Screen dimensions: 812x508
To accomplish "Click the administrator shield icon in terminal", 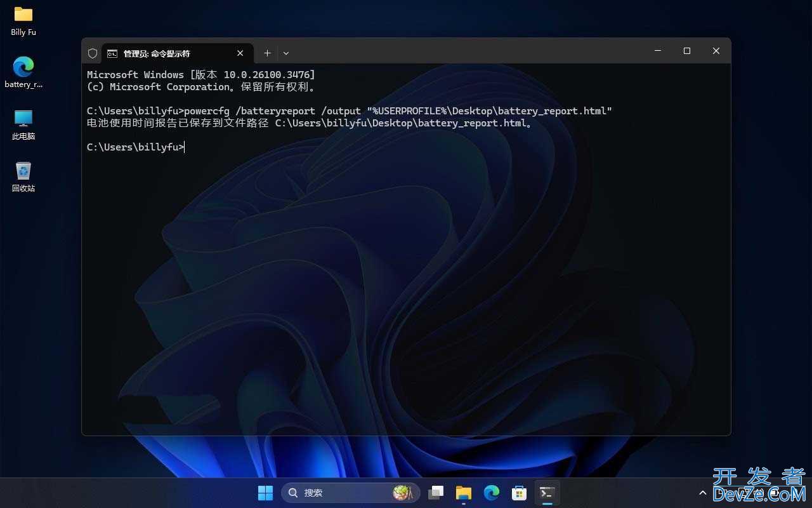I will (93, 53).
